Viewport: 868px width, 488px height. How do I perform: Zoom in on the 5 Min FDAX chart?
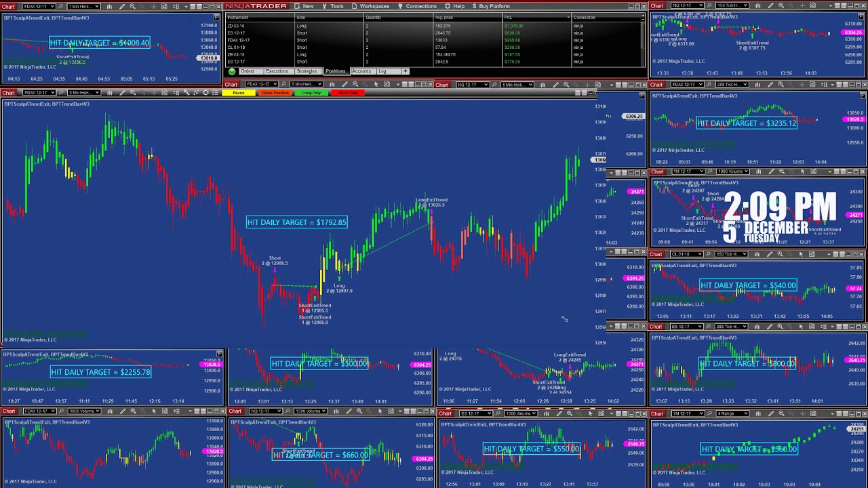tap(355, 84)
